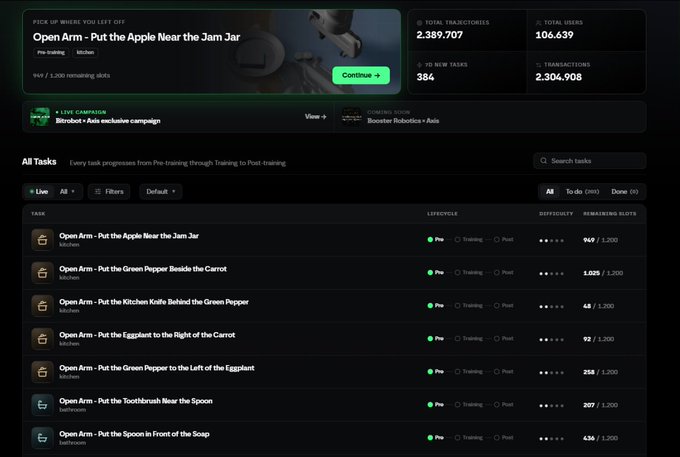
Task: Click Booster Robotics × Axis coming soon card
Action: point(490,117)
